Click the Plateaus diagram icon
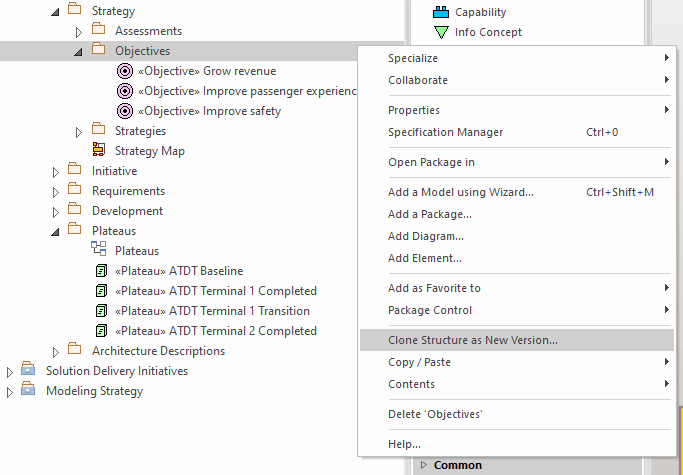Screen dimensions: 683x475 tap(99, 251)
